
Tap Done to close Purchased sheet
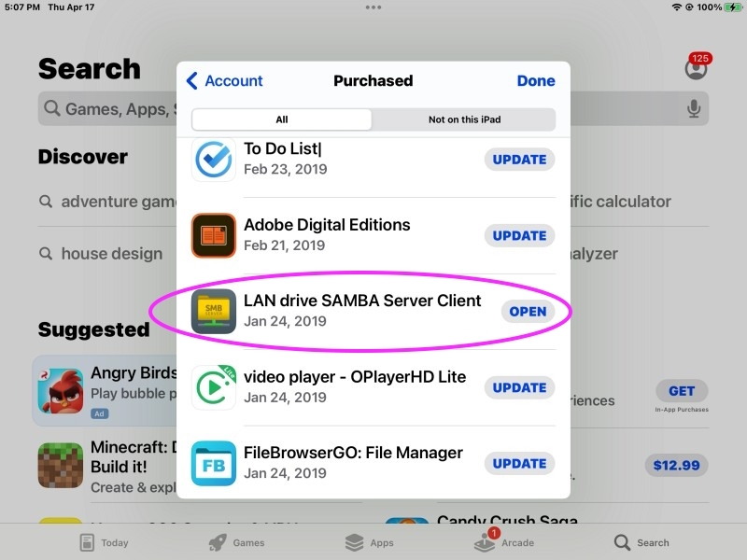536,81
